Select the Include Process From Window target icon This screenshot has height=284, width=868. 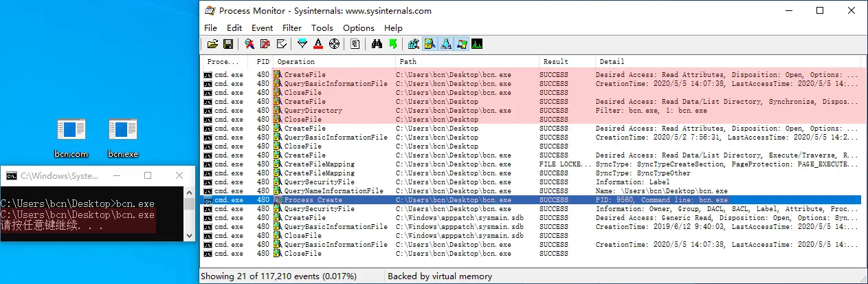click(334, 44)
